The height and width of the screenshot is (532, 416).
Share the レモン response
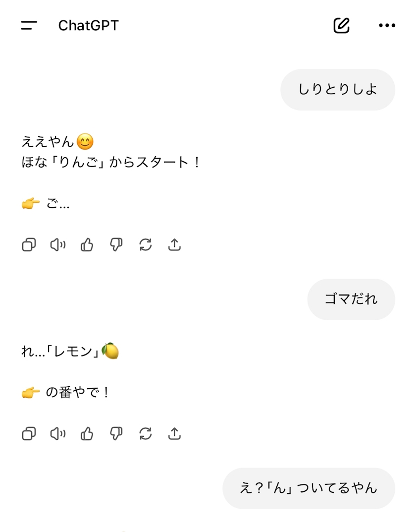pyautogui.click(x=174, y=434)
